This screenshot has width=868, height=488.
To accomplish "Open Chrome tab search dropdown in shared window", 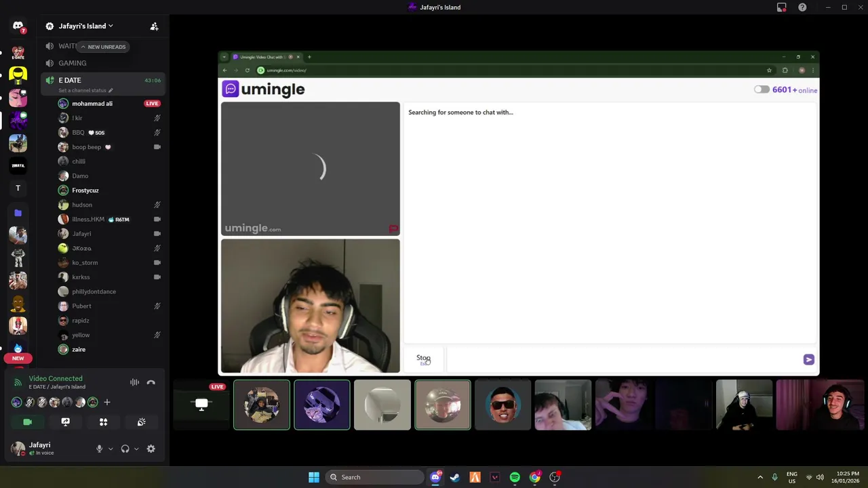I will (224, 57).
